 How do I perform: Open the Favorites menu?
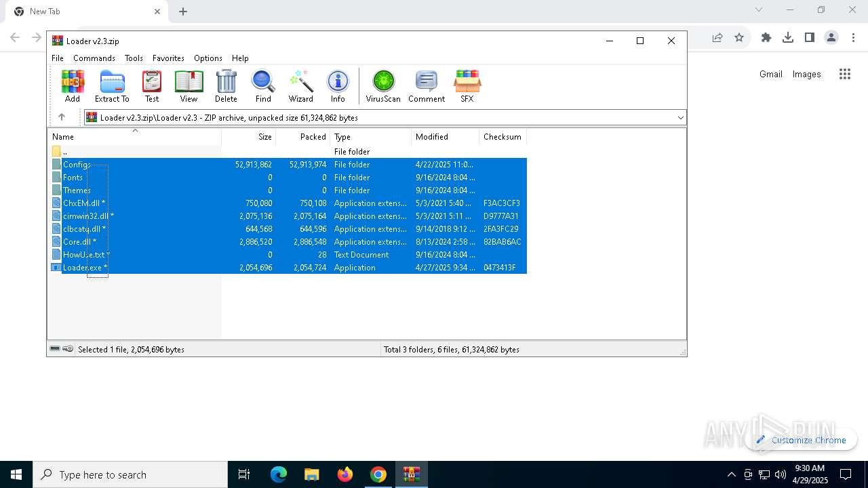(x=168, y=58)
